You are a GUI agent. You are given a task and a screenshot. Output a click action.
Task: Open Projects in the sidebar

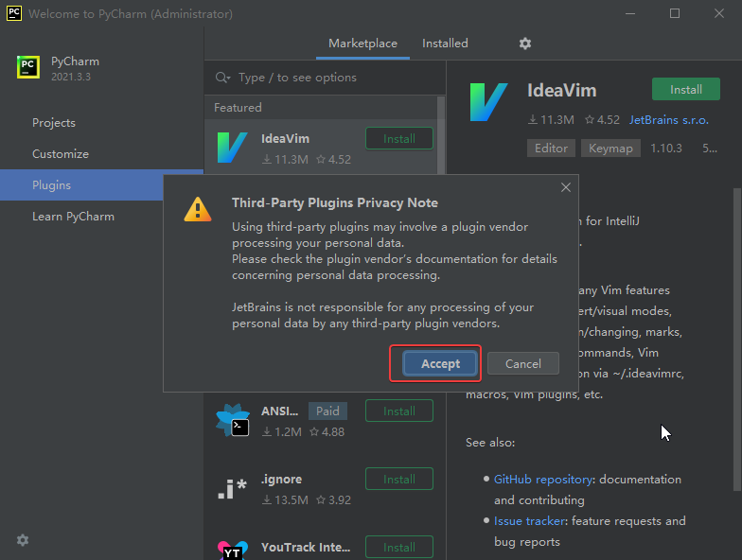tap(54, 123)
